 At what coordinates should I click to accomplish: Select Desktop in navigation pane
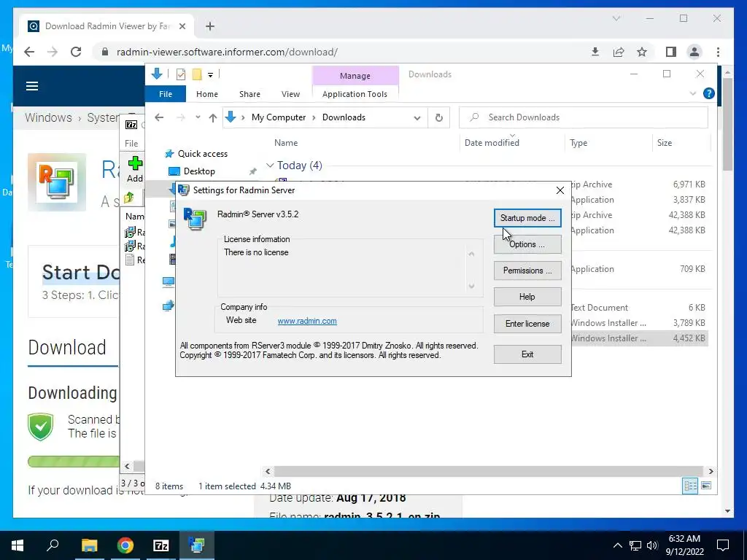coord(199,171)
